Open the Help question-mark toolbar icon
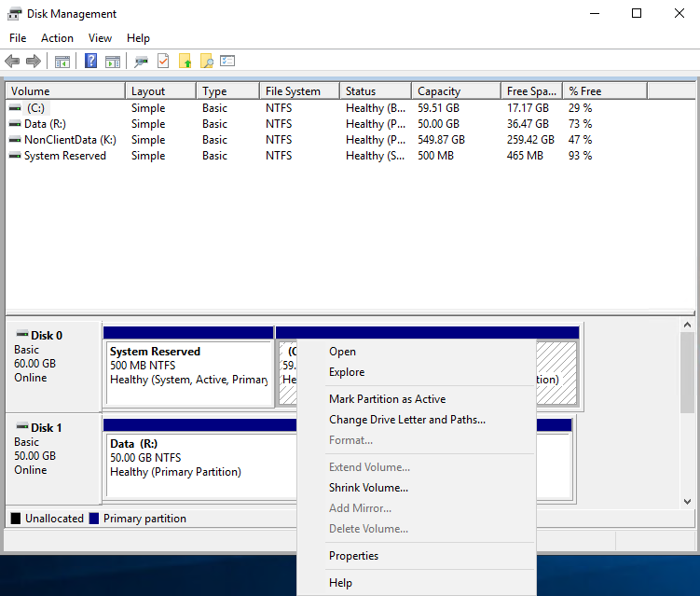The image size is (700, 596). [x=90, y=61]
